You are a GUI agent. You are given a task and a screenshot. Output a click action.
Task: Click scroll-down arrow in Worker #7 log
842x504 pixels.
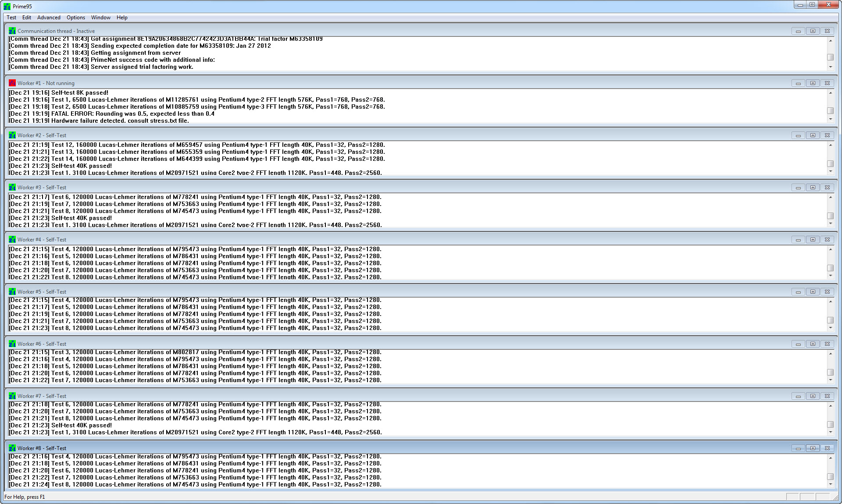830,432
